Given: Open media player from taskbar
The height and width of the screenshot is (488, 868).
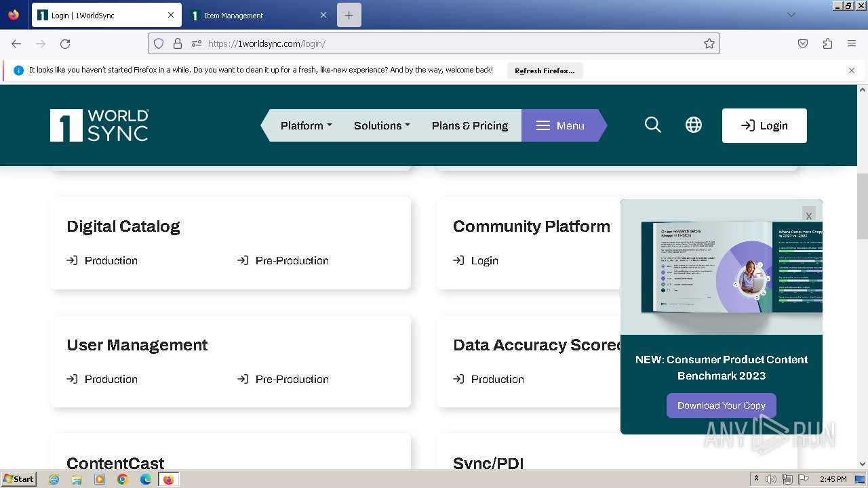Looking at the screenshot, I should tap(100, 479).
